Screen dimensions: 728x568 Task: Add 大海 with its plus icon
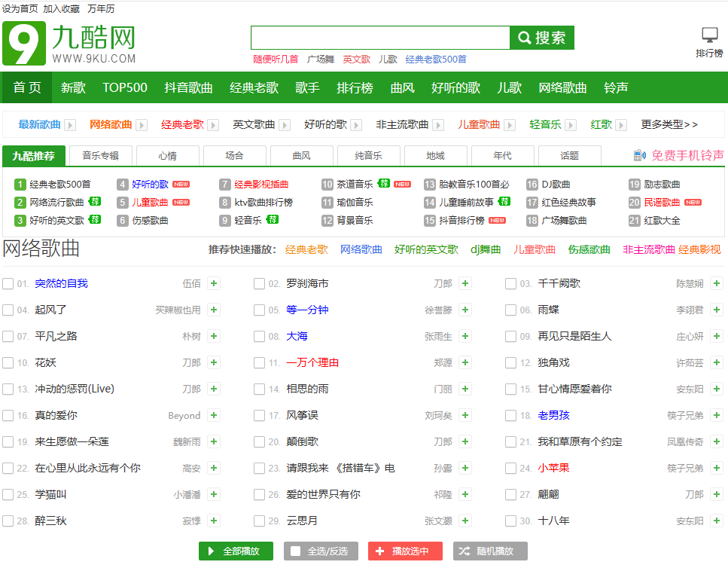[x=465, y=336]
